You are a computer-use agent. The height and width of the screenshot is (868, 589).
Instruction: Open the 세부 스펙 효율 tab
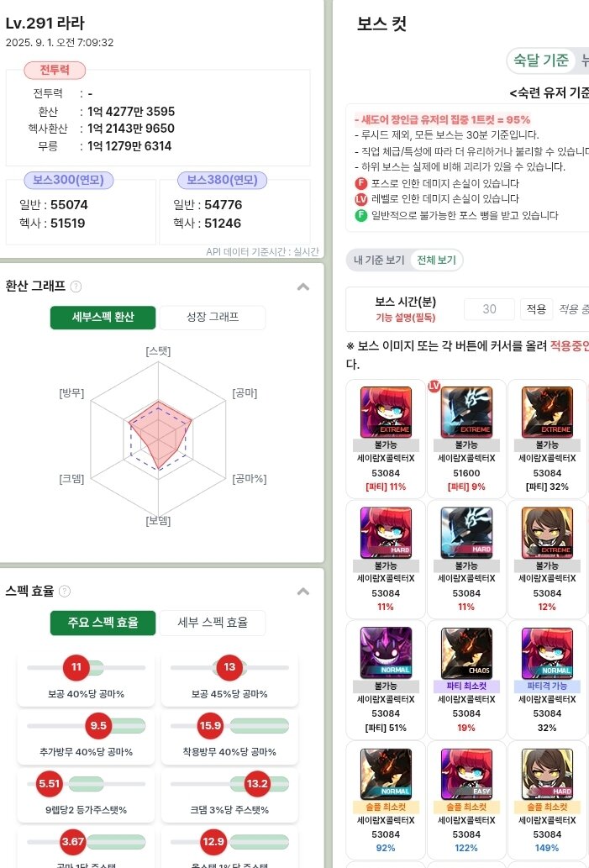tap(213, 622)
